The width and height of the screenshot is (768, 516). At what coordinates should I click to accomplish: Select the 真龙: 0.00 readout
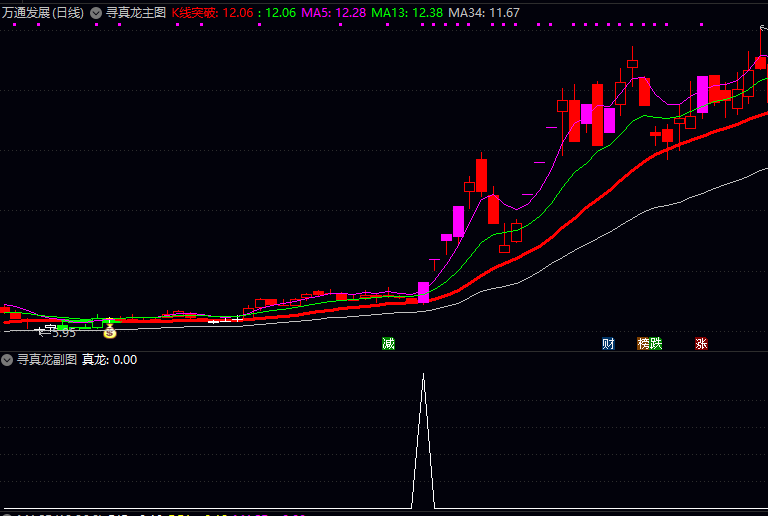click(x=109, y=360)
